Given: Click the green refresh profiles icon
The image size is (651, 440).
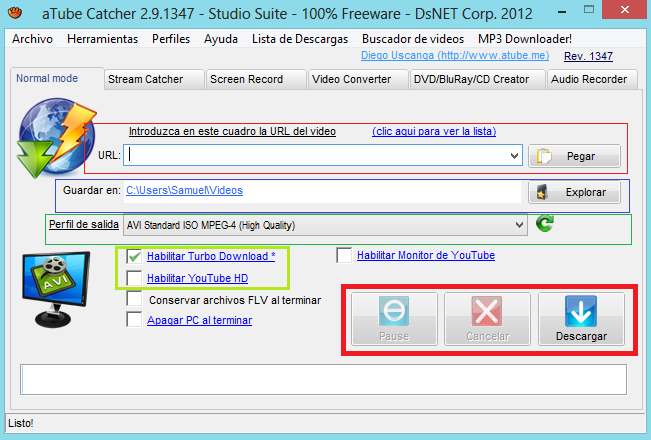Looking at the screenshot, I should tap(545, 223).
